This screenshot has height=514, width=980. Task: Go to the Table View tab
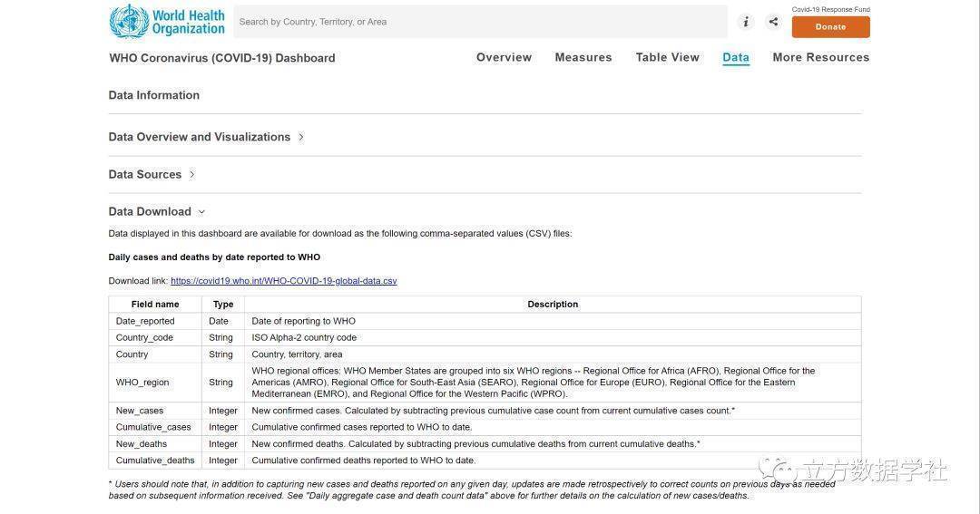[x=667, y=57]
